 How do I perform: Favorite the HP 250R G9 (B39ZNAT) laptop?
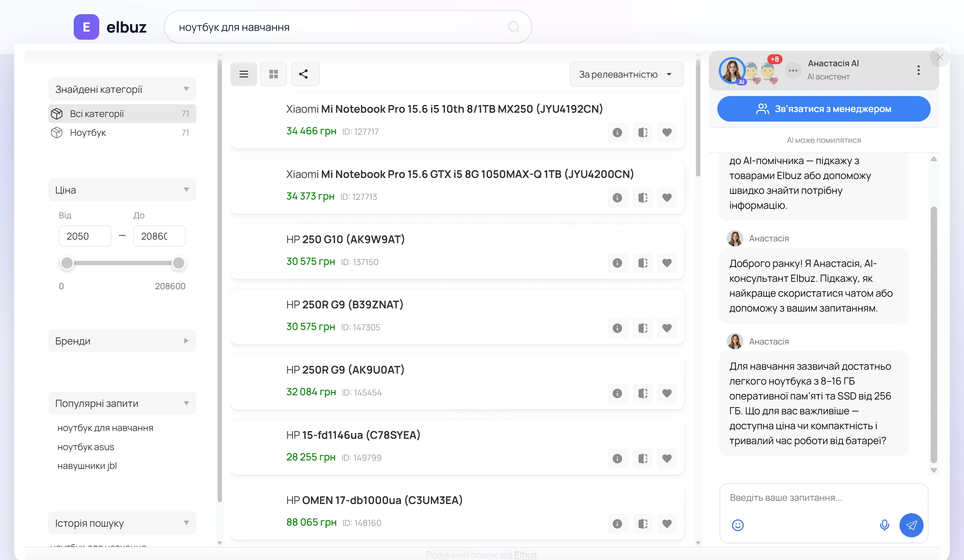click(x=667, y=328)
